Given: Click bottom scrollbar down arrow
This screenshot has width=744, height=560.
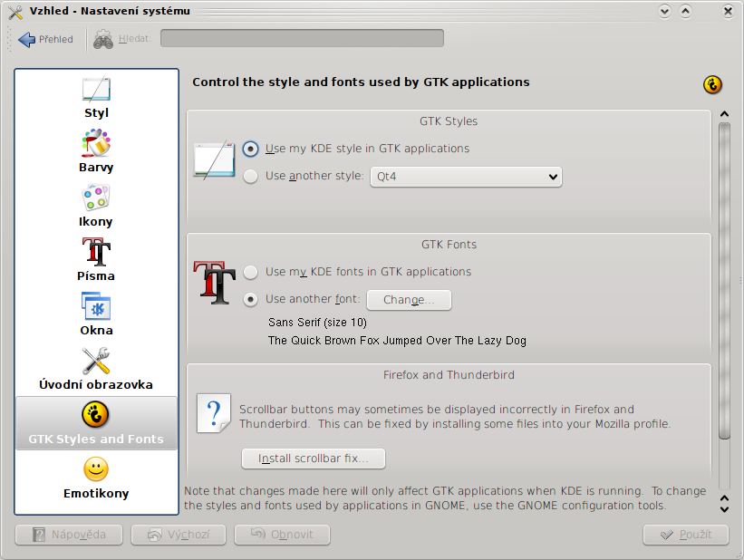Looking at the screenshot, I should (724, 509).
